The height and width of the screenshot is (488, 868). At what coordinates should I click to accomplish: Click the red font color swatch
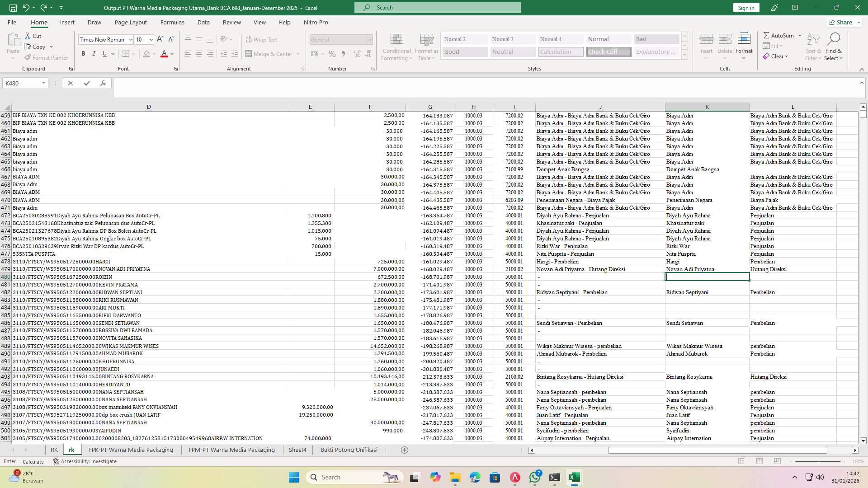click(164, 54)
